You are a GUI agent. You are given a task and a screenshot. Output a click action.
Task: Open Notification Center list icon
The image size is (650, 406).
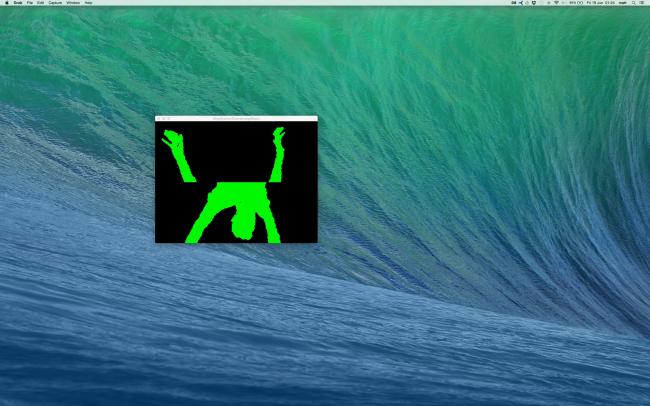point(642,2)
